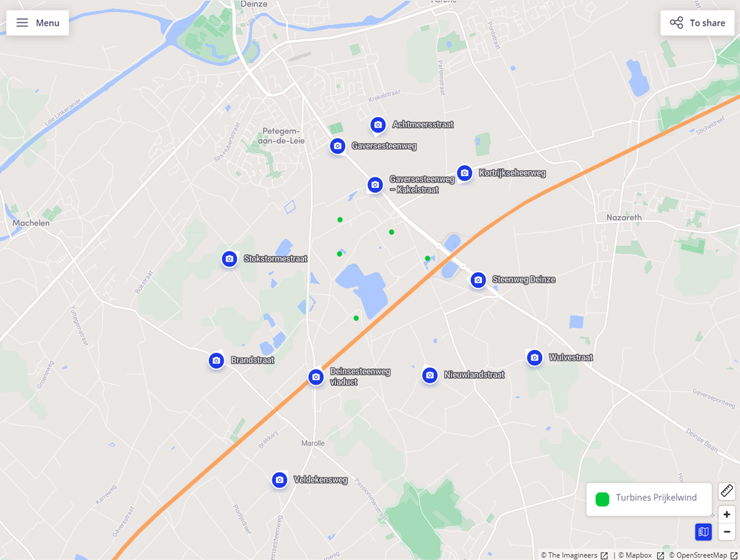
Task: Click the To share button
Action: tap(698, 23)
